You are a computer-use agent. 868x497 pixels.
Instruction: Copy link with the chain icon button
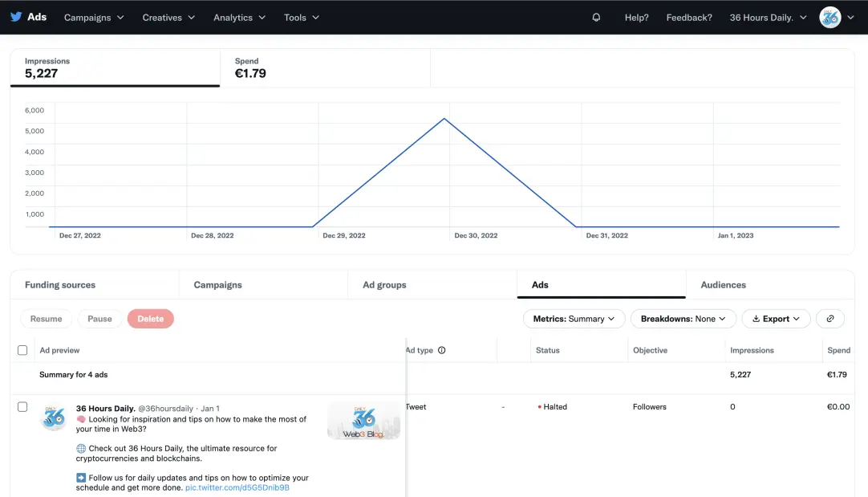(830, 319)
